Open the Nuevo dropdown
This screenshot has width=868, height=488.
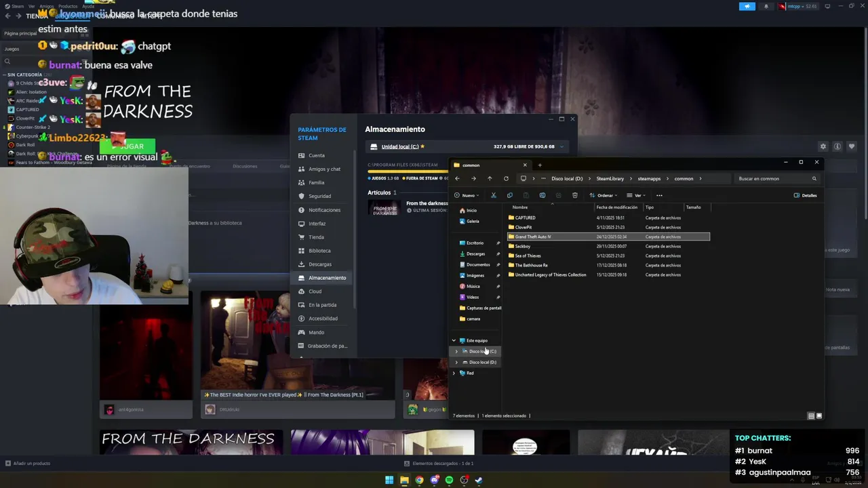pos(466,195)
